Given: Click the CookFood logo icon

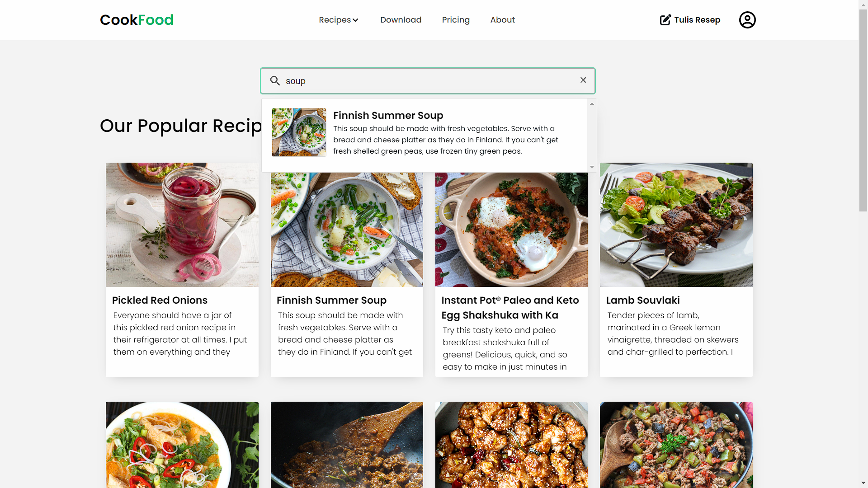Looking at the screenshot, I should click(137, 20).
